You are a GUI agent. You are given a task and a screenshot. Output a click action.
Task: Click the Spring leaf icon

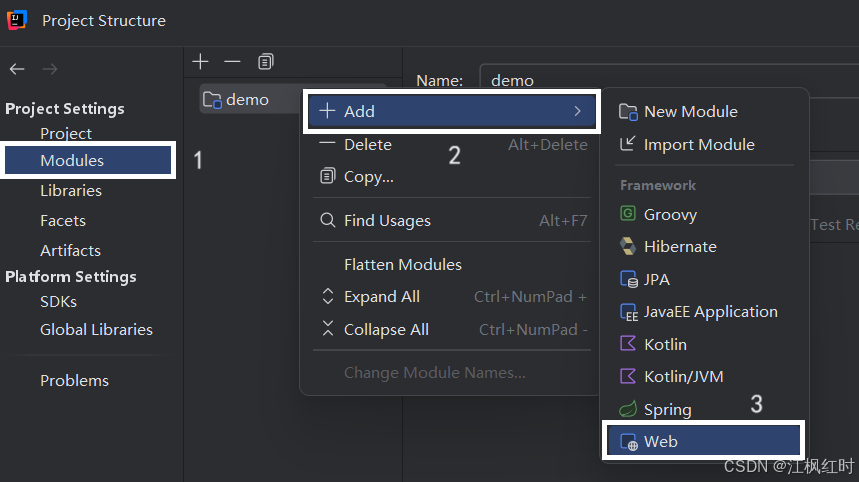point(628,409)
